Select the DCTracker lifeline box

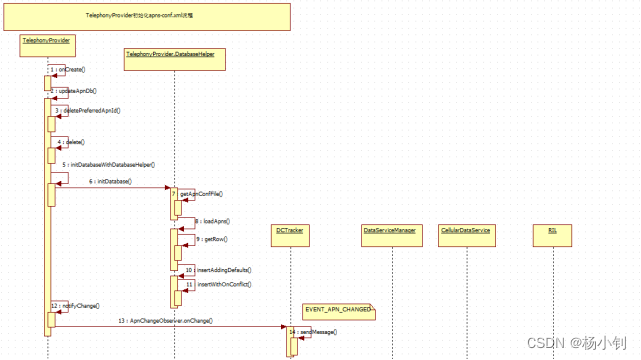point(290,235)
